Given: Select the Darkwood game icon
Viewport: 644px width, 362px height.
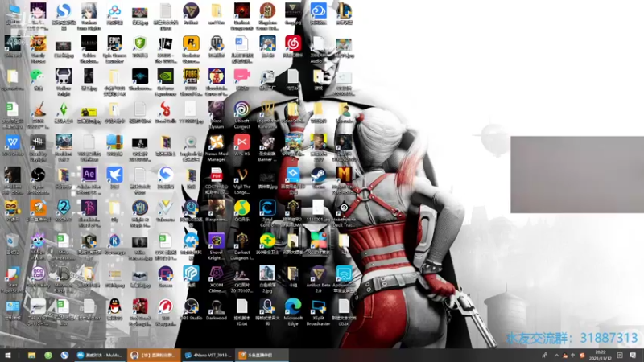Looking at the screenshot, I should coord(217,306).
